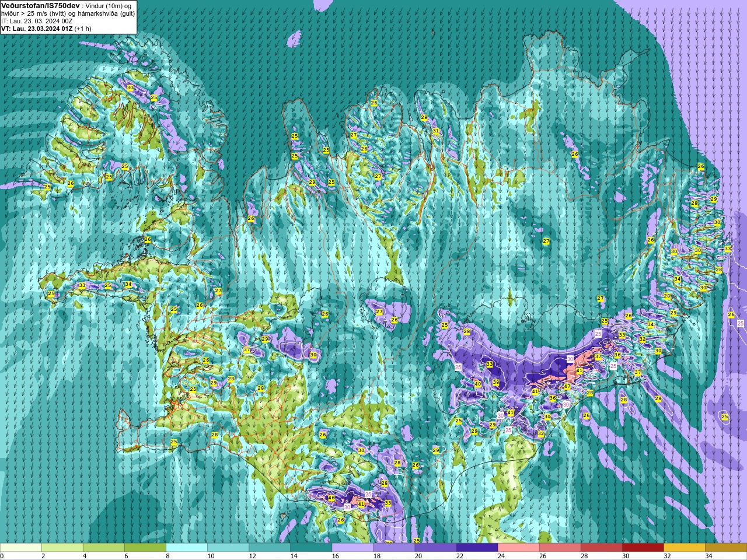This screenshot has width=747, height=560.
Task: Click the line 'IT: Lau. 23. 03. 2024 00Z'
Action: [x=37, y=21]
